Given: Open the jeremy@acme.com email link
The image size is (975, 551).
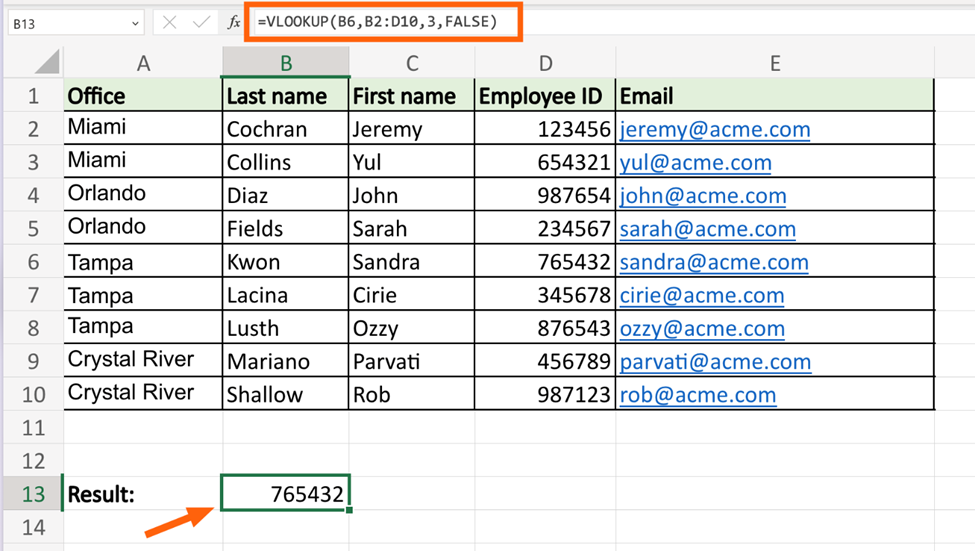Looking at the screenshot, I should coord(714,129).
